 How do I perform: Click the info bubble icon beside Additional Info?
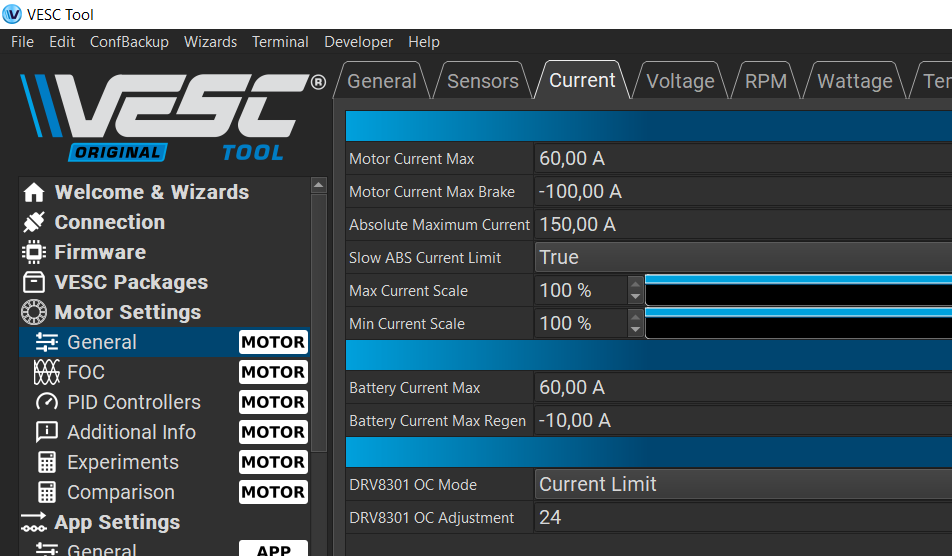coord(46,433)
